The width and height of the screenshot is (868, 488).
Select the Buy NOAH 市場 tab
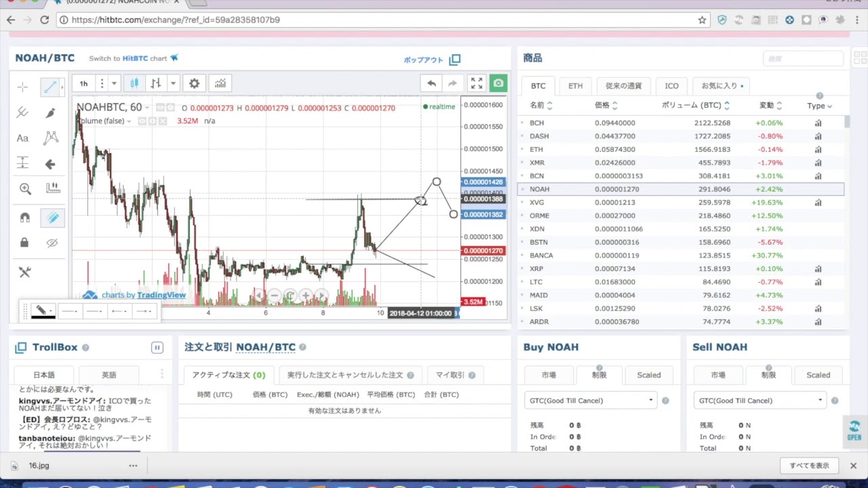(x=549, y=375)
